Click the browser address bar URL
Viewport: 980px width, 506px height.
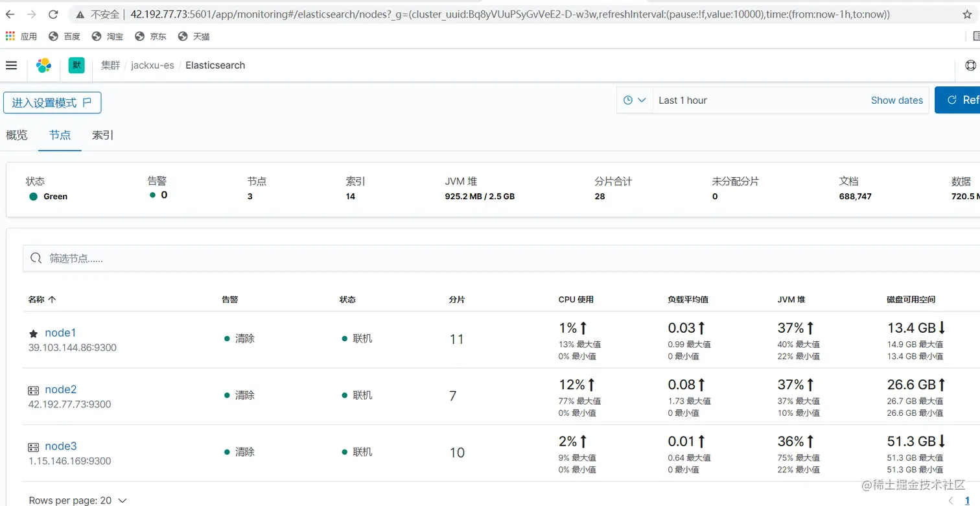click(510, 14)
